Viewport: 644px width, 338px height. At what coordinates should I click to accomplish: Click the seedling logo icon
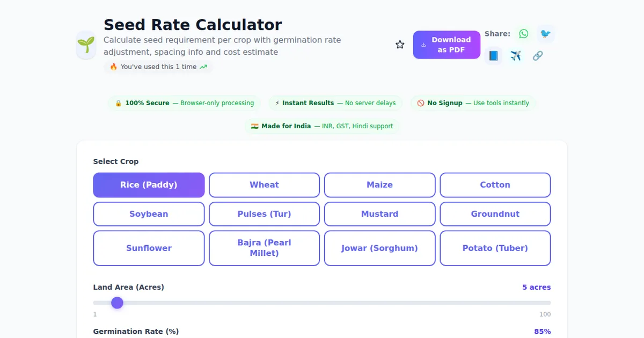tap(86, 45)
